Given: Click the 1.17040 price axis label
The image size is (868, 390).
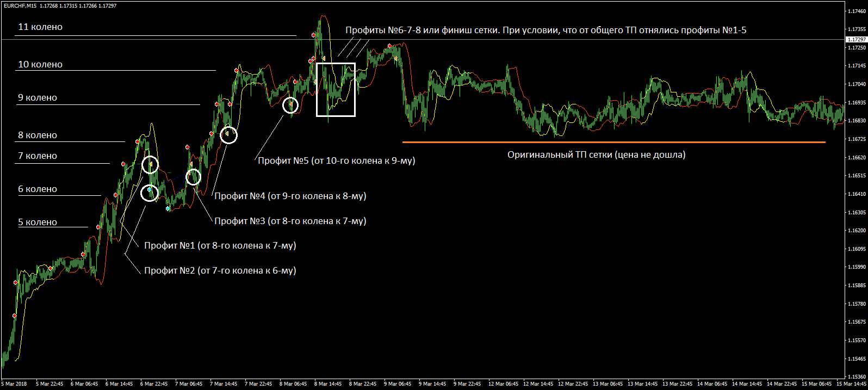Looking at the screenshot, I should click(857, 84).
